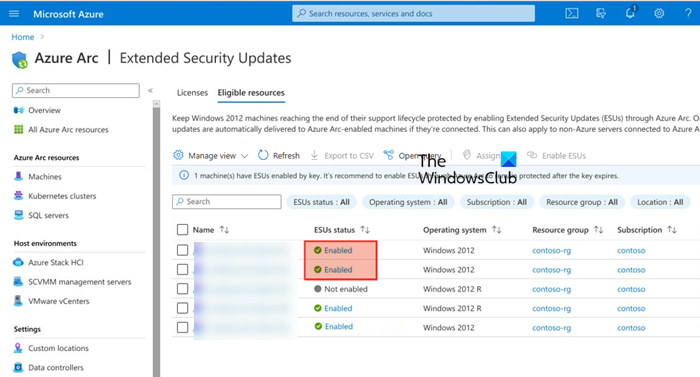This screenshot has height=377, width=700.
Task: Click the Kubernetes clusters icon
Action: point(18,196)
